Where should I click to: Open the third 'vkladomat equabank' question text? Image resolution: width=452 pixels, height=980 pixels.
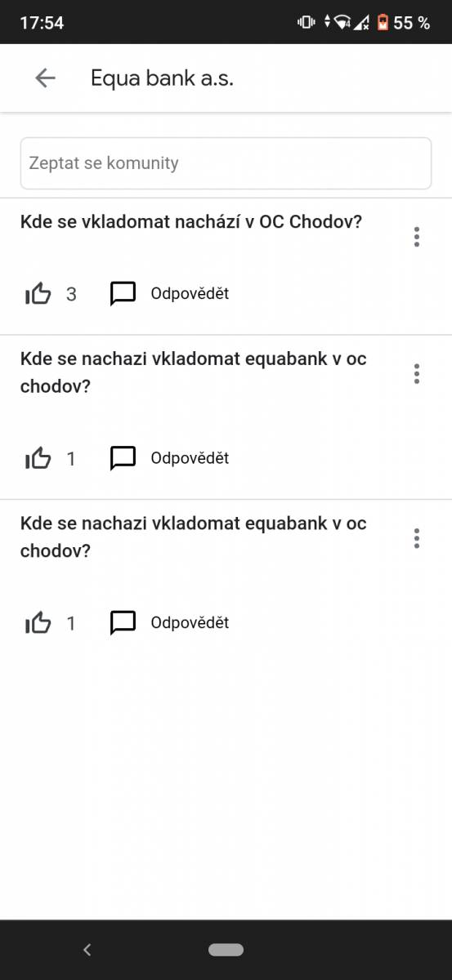click(x=194, y=537)
